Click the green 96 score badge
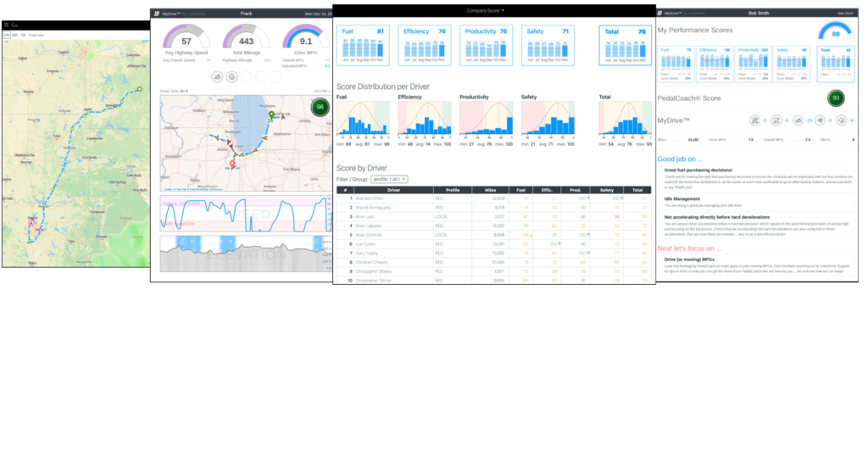868x457 pixels. point(320,107)
